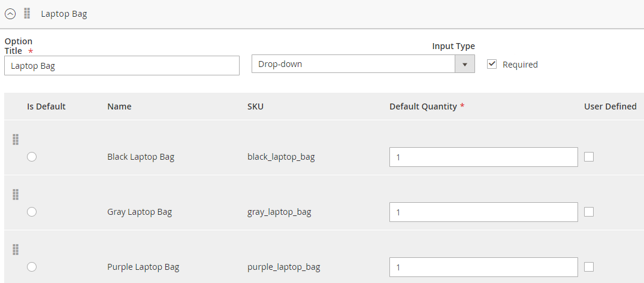Click the Purple Laptop Bag row drag handle
This screenshot has height=283, width=644.
click(x=16, y=249)
